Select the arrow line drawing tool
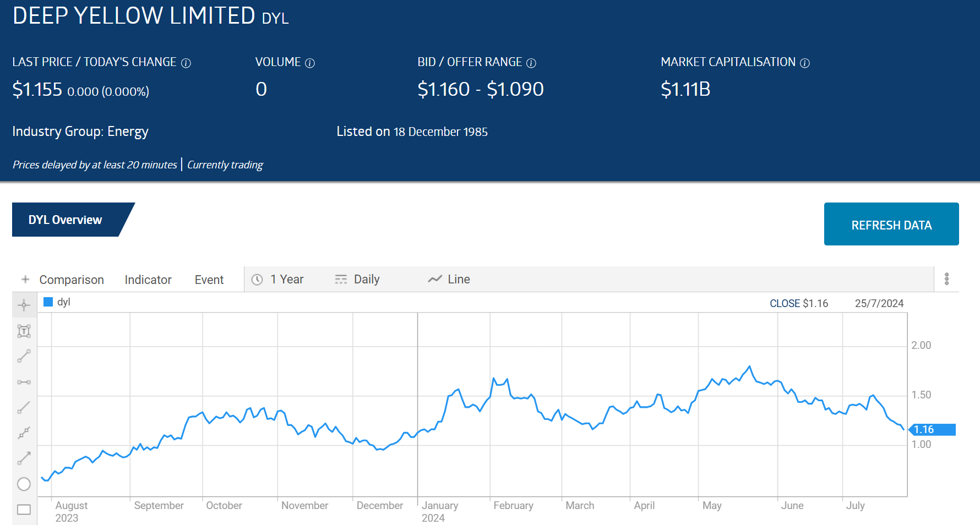Image resolution: width=980 pixels, height=525 pixels. tap(24, 458)
